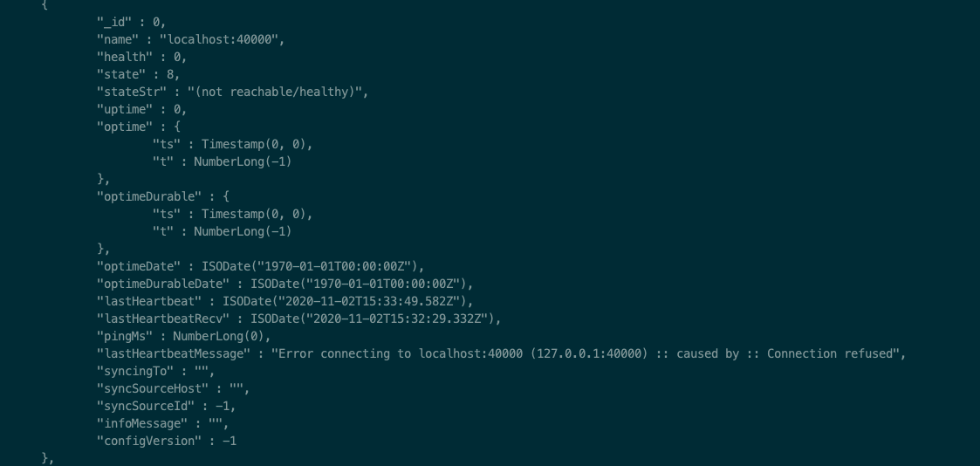This screenshot has height=466, width=980.
Task: Click the "localhost:40000" name value
Action: [x=218, y=40]
